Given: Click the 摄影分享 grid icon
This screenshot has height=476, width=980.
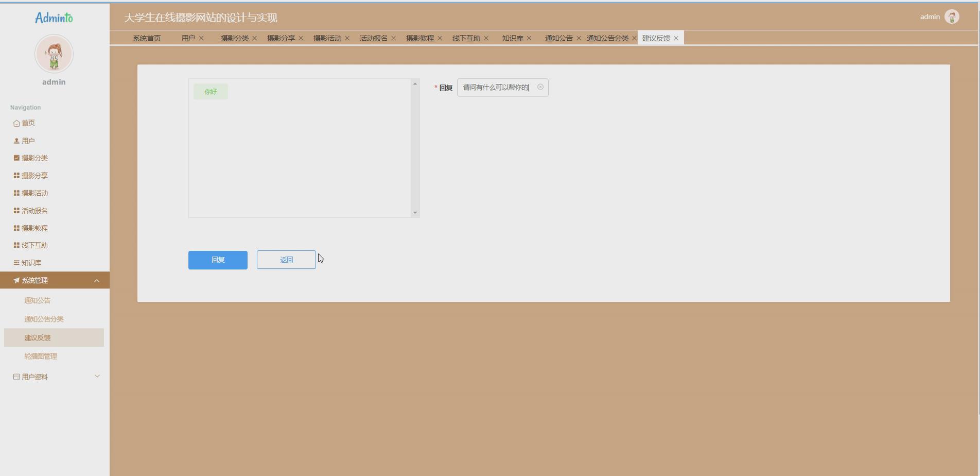Looking at the screenshot, I should coord(15,175).
